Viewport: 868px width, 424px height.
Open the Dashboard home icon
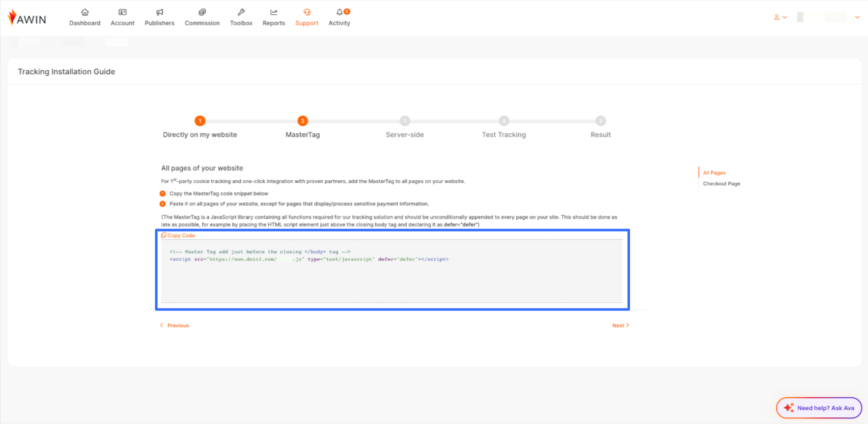coord(85,12)
